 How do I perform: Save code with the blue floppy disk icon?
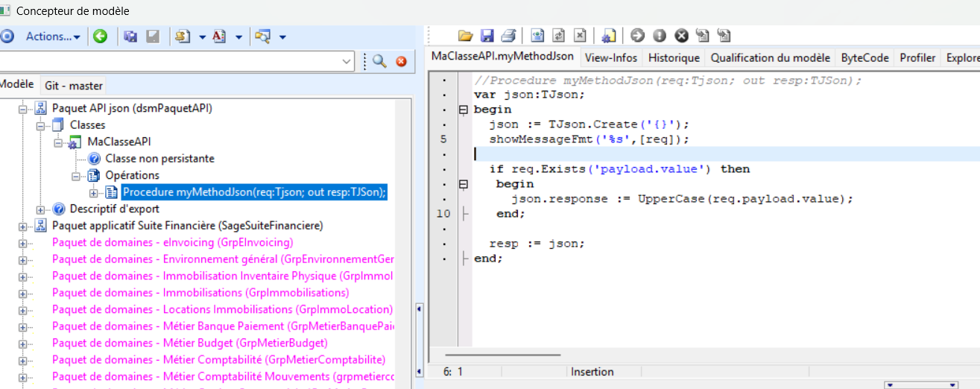(x=487, y=36)
